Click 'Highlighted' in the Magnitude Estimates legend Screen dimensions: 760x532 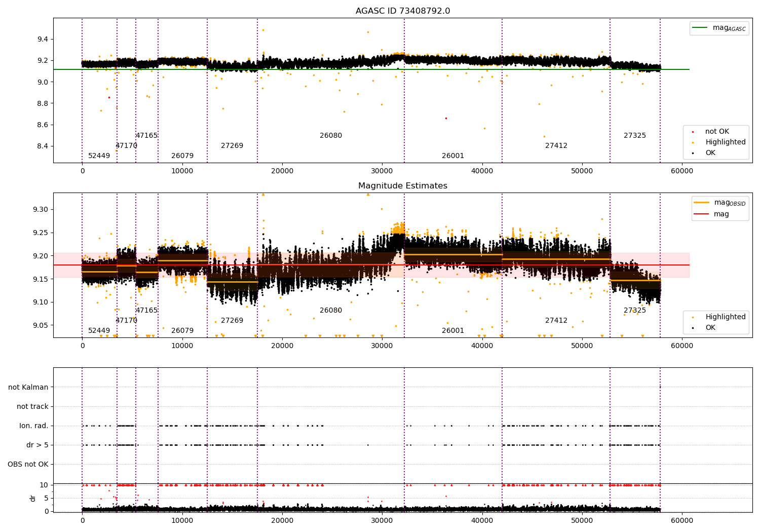[x=726, y=317]
